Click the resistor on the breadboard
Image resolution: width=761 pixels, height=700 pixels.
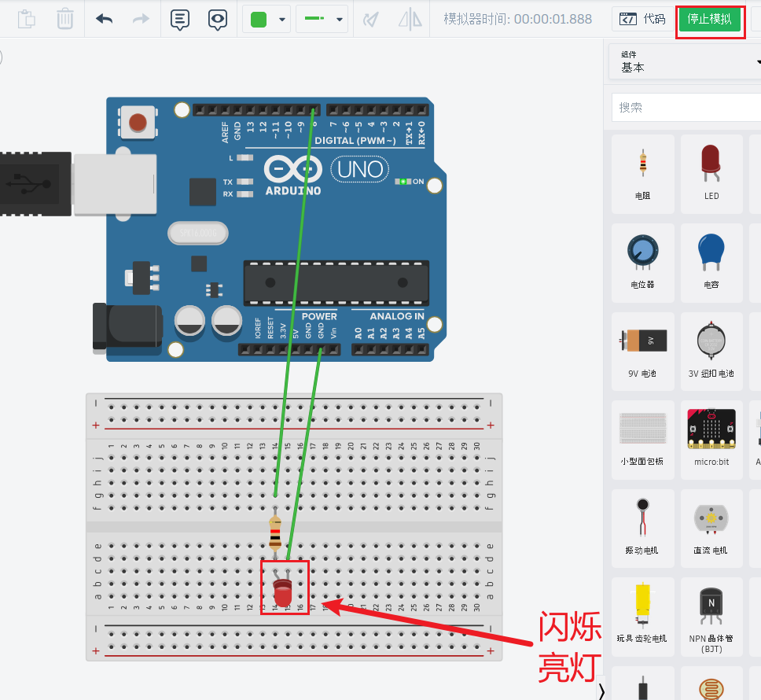275,533
